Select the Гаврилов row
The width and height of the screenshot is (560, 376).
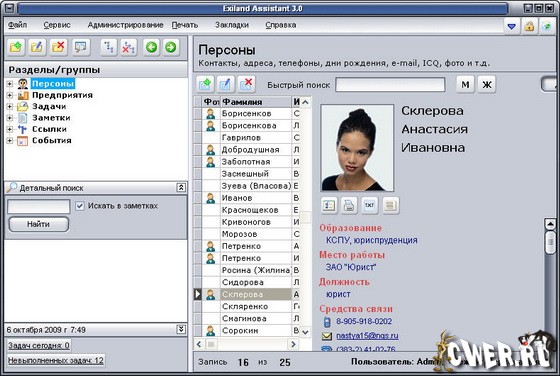pos(247,137)
